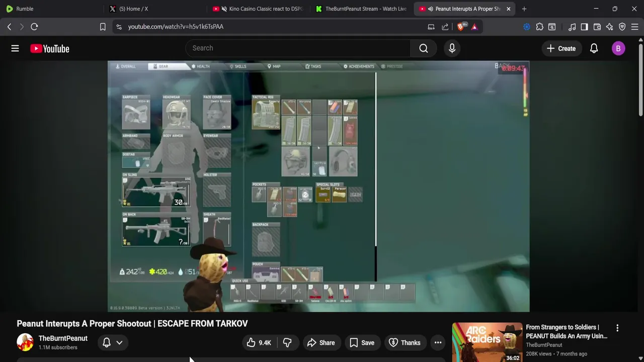
Task: Open Extensions puzzle piece icon
Action: pos(539,27)
